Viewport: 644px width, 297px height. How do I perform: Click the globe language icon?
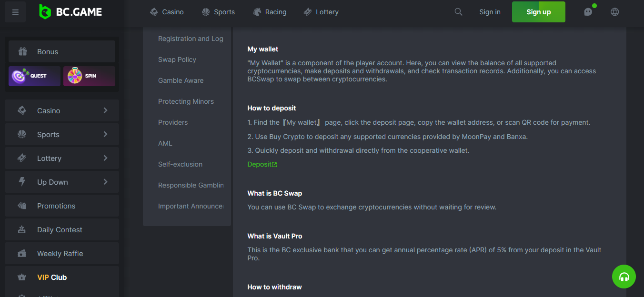click(x=615, y=12)
